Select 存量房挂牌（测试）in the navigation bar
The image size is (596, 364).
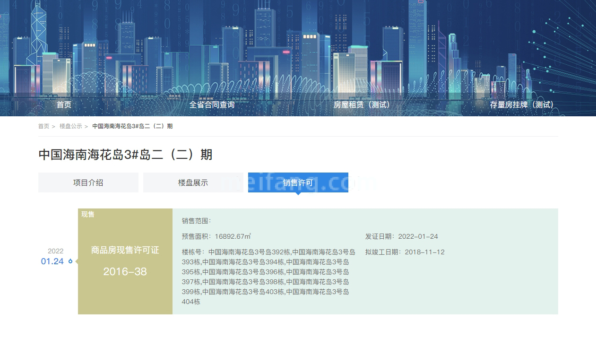click(x=521, y=105)
